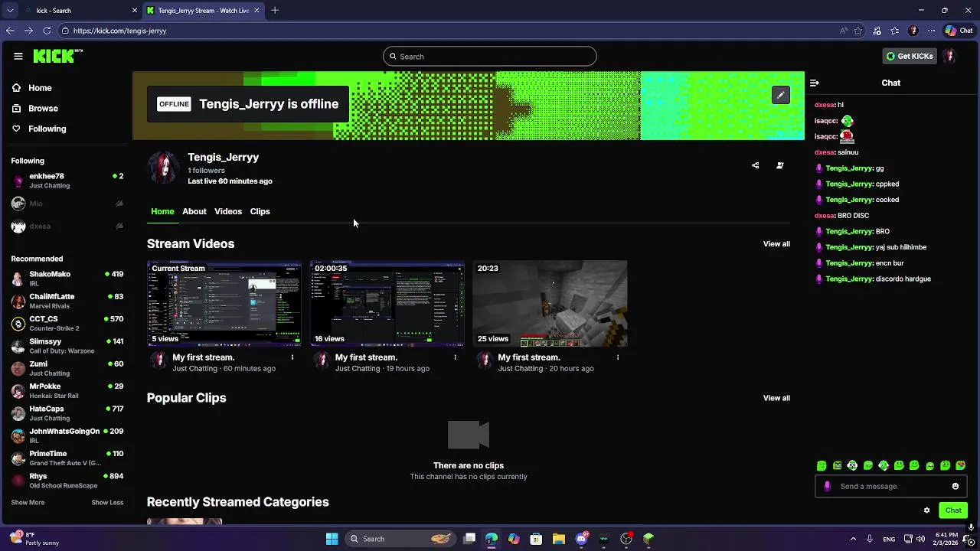Click the 1 followers text
This screenshot has height=551, width=980.
(x=207, y=171)
